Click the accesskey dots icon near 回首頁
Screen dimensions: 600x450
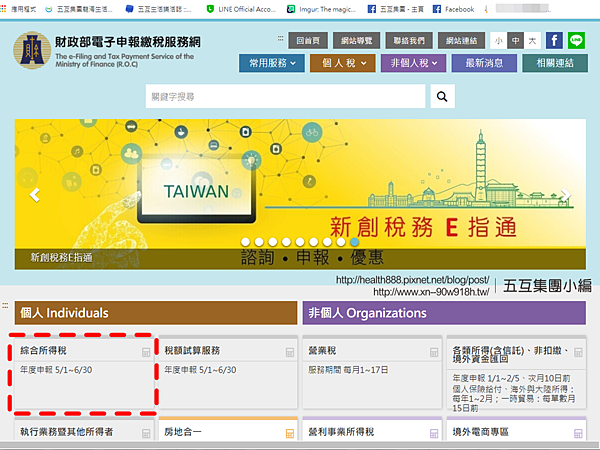tap(280, 38)
